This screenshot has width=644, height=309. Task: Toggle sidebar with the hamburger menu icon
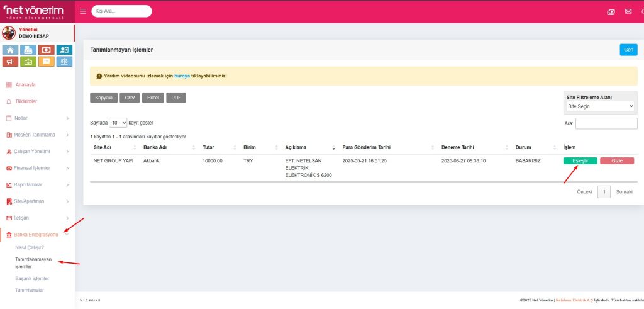click(x=83, y=11)
